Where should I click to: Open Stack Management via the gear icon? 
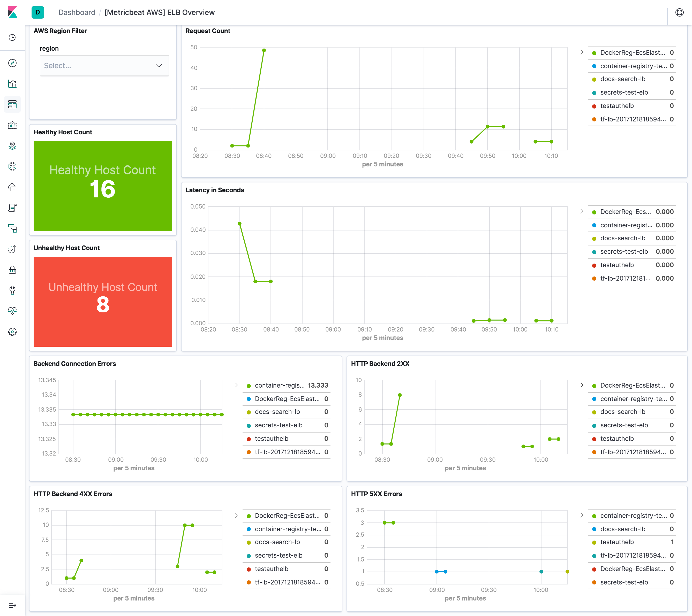coord(12,332)
